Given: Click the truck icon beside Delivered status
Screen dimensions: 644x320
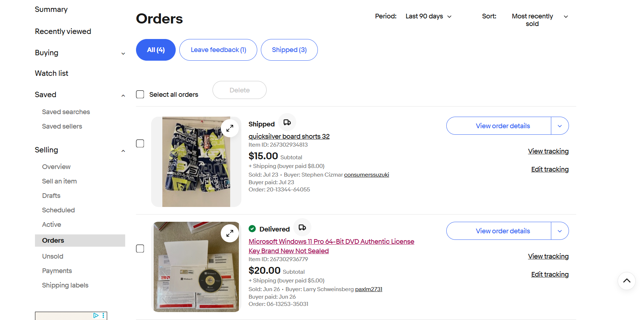Looking at the screenshot, I should (302, 228).
